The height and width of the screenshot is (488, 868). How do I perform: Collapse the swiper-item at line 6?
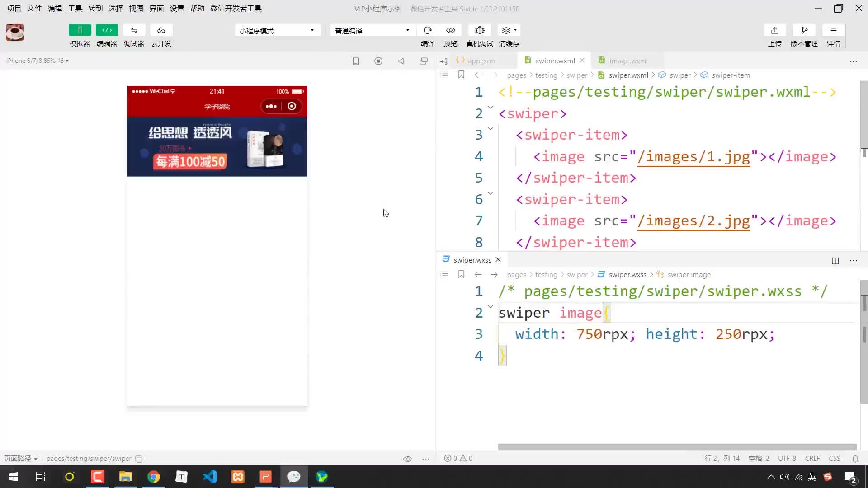pyautogui.click(x=491, y=193)
